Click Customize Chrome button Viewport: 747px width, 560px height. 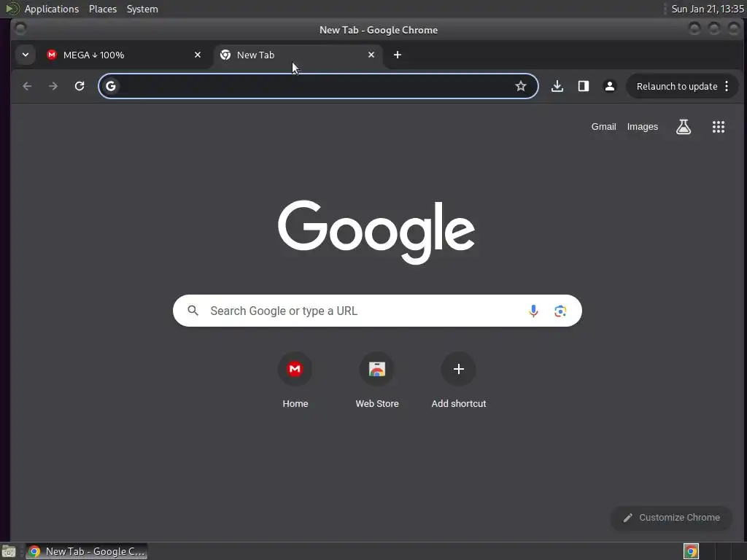coord(671,518)
